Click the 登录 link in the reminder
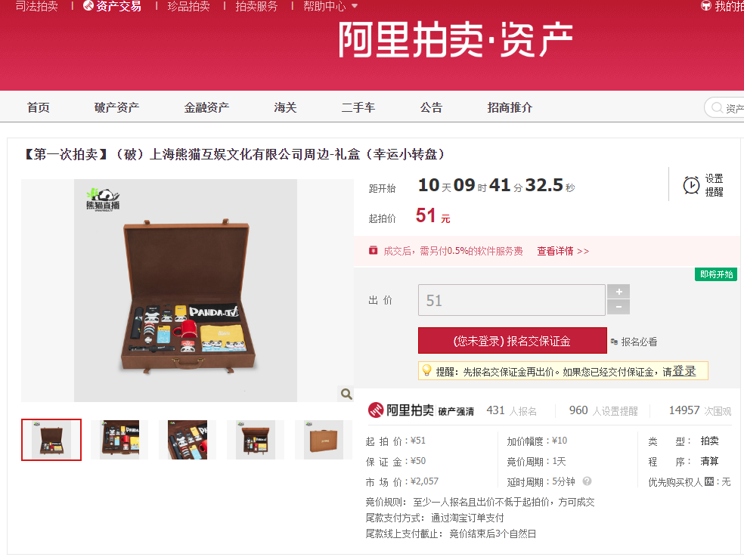The image size is (744, 560). click(684, 371)
